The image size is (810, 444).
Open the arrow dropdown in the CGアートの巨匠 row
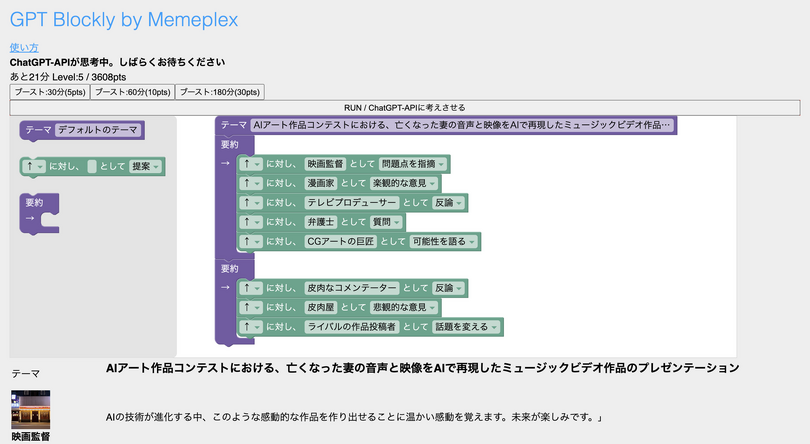[x=251, y=241]
